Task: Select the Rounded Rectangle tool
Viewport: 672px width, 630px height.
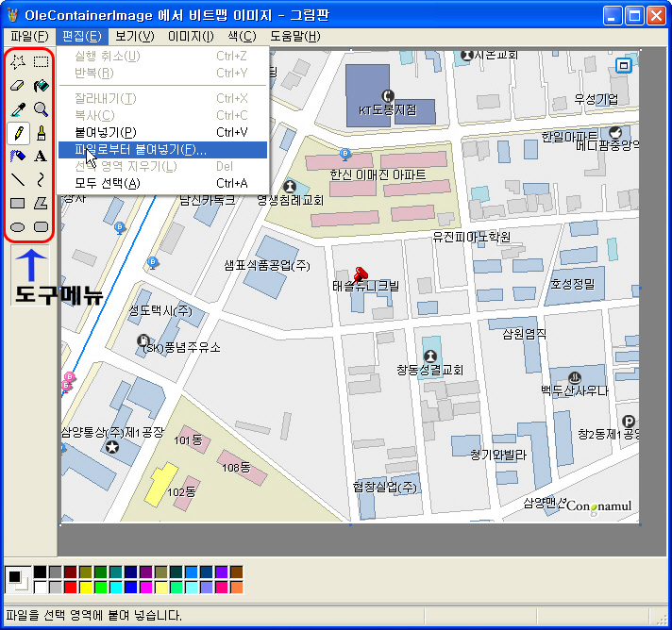Action: pyautogui.click(x=41, y=227)
